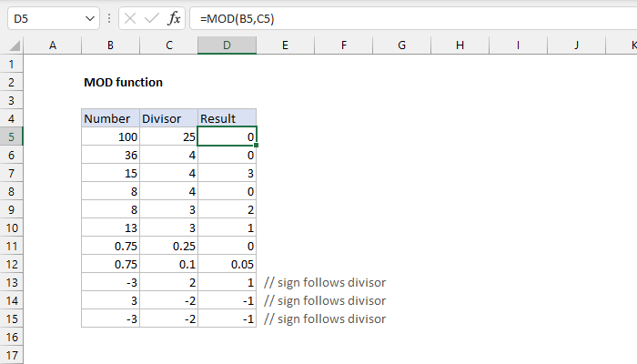The width and height of the screenshot is (637, 364).
Task: Select row 3 header
Action: click(x=11, y=100)
